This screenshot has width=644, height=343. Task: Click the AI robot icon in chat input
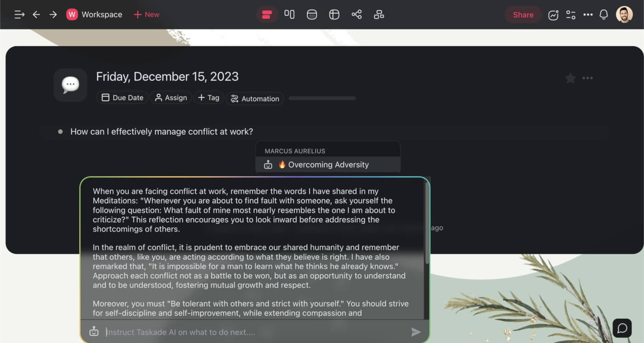tap(94, 331)
